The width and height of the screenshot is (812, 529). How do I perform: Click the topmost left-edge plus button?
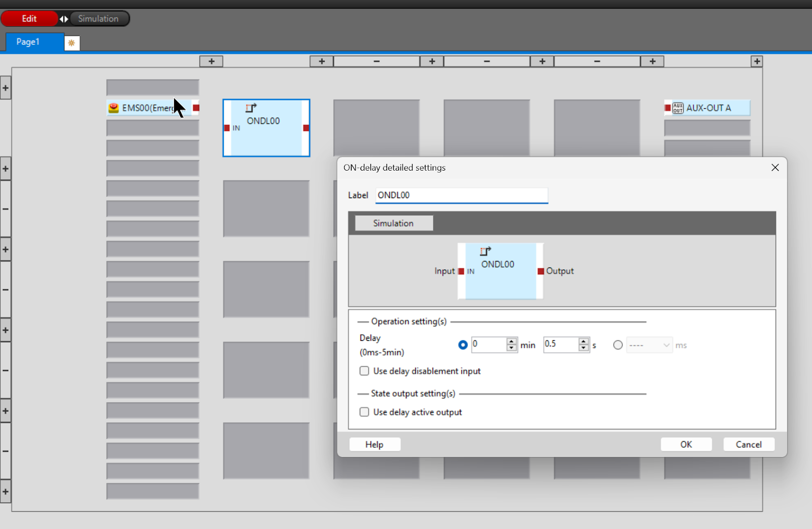6,88
